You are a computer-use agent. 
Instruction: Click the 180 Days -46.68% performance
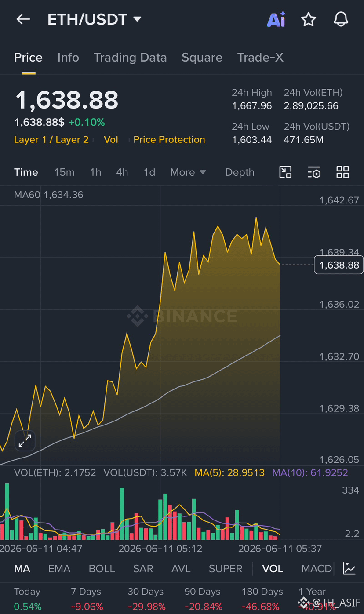click(x=262, y=599)
